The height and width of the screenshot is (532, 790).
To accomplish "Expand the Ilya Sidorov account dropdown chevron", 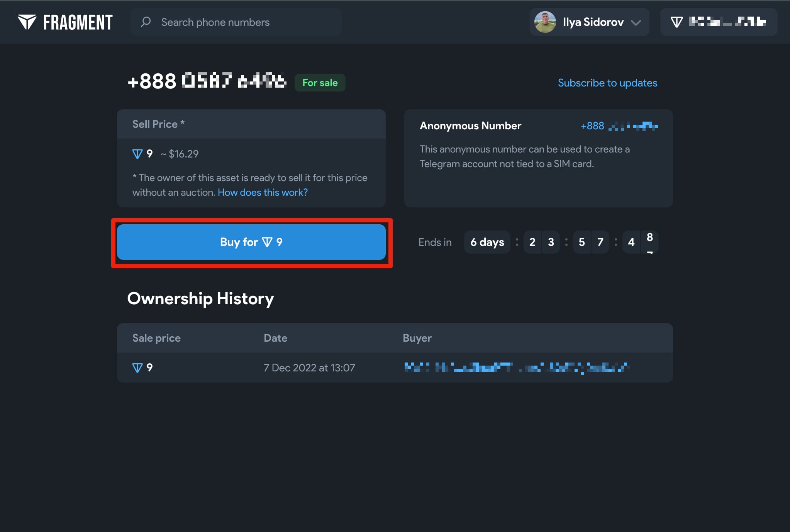I will point(636,22).
